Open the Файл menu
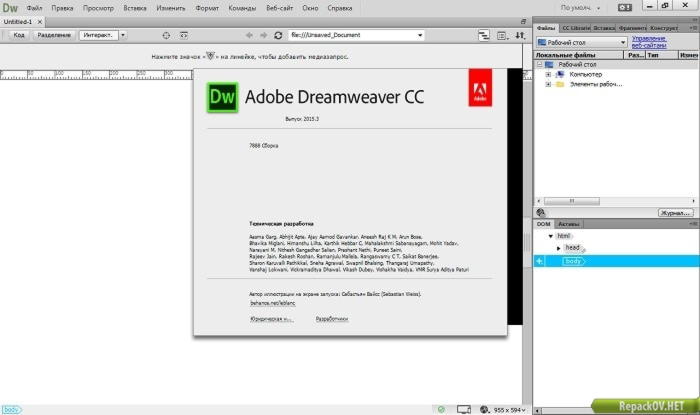 point(34,8)
